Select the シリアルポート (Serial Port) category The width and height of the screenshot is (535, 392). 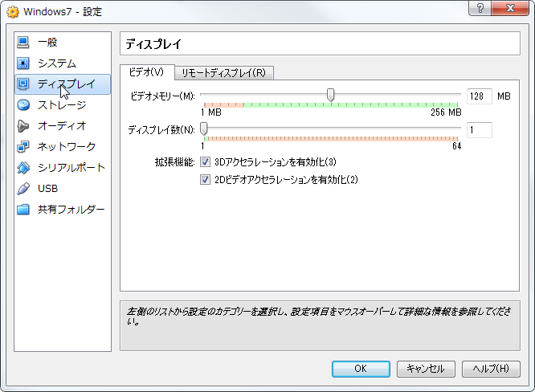71,167
